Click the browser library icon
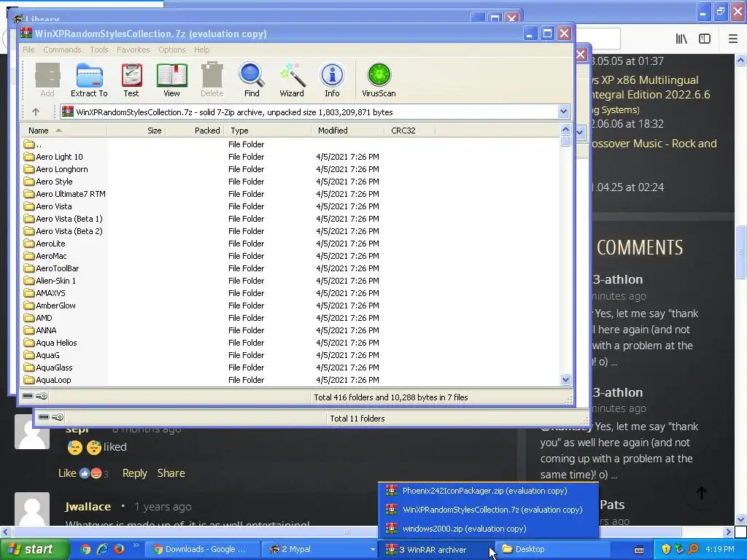The height and width of the screenshot is (560, 747). click(x=681, y=39)
